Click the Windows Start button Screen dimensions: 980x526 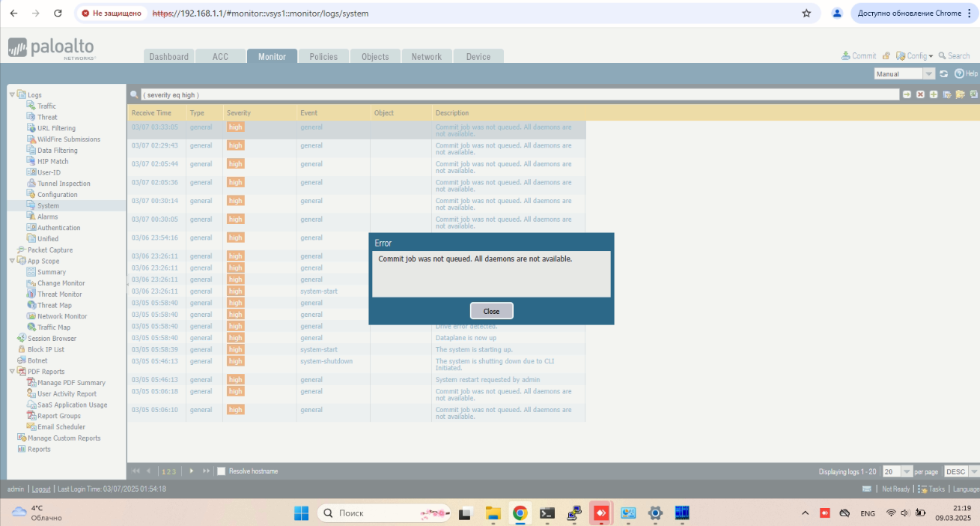point(301,513)
